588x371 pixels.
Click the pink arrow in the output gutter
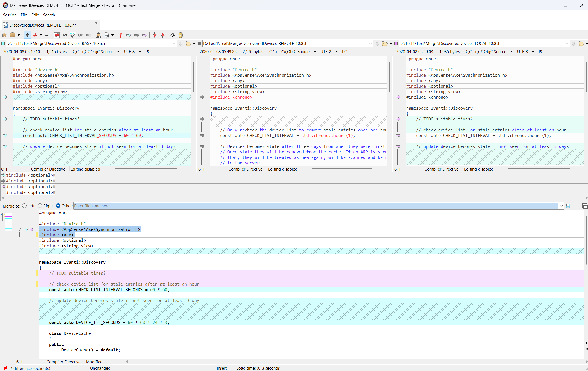click(31, 229)
